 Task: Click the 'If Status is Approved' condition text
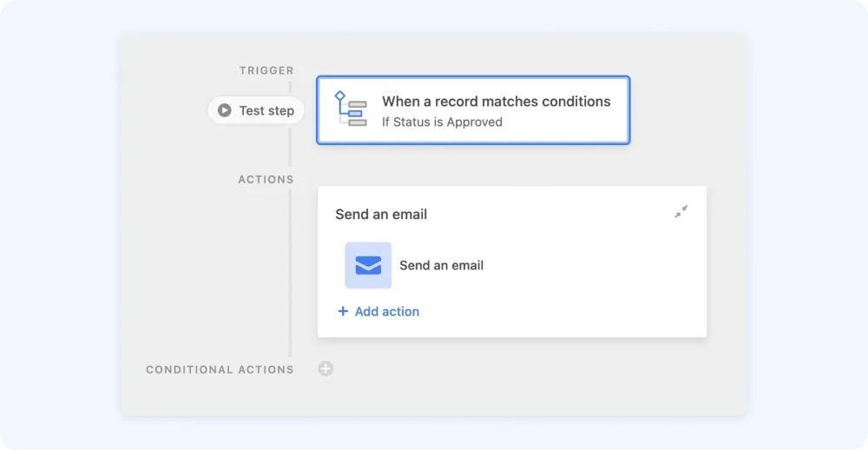[x=442, y=122]
